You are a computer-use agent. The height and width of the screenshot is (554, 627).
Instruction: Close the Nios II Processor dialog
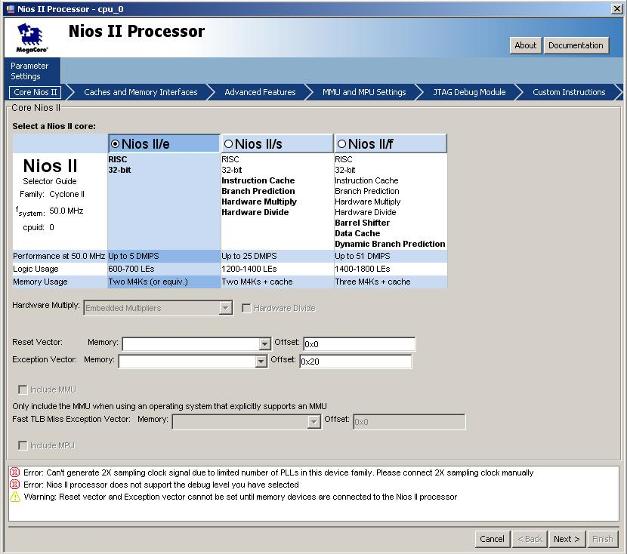(617, 8)
